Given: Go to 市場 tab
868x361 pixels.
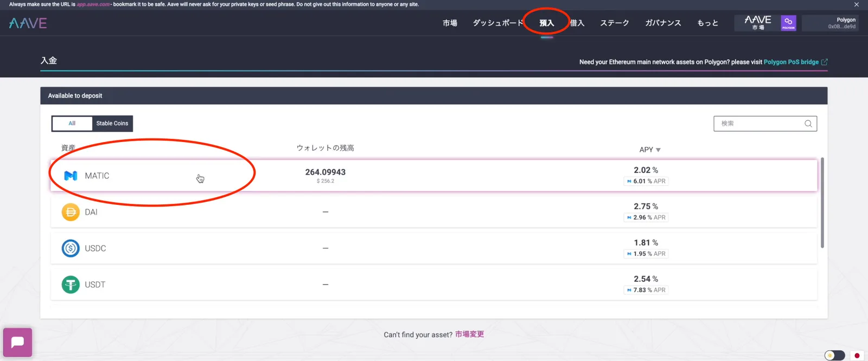Looking at the screenshot, I should coord(450,23).
